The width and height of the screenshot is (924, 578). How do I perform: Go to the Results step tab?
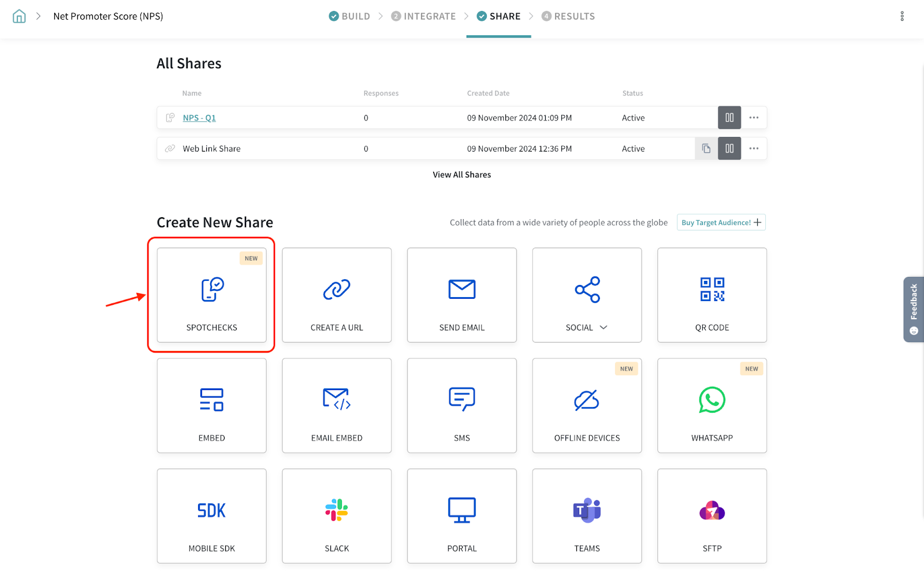pyautogui.click(x=568, y=16)
